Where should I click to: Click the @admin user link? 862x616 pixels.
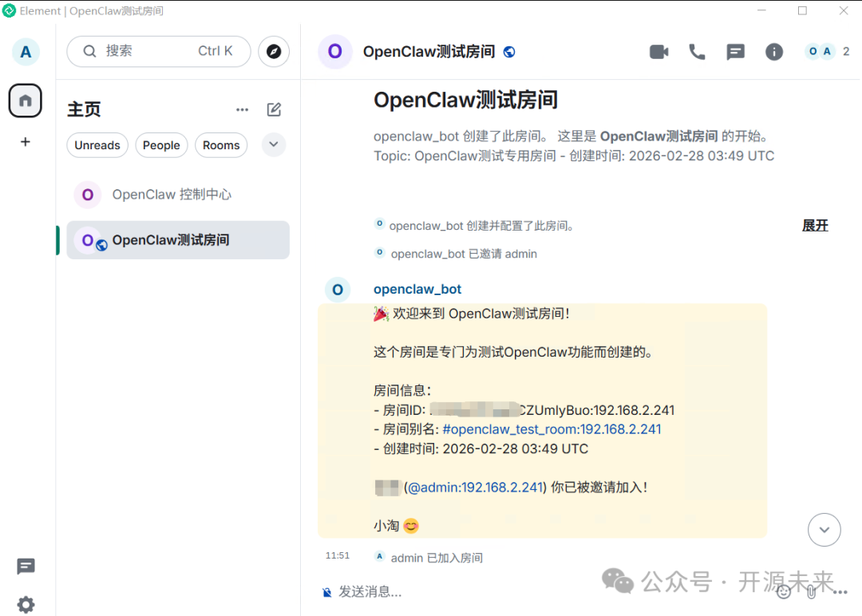[x=476, y=487]
